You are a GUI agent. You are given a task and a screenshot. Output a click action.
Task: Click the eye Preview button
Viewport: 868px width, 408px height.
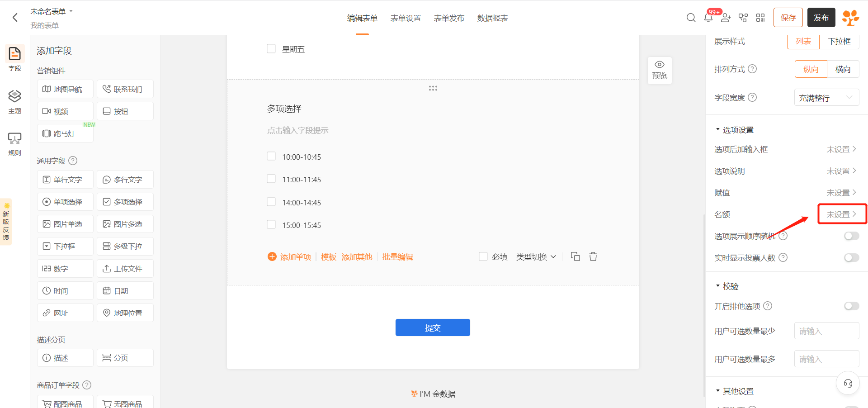(x=660, y=70)
